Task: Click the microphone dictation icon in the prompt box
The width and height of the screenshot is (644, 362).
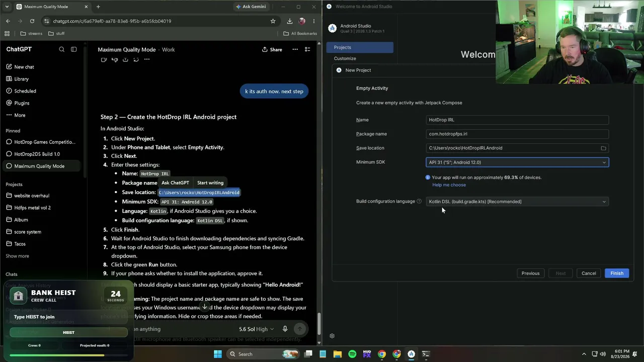Action: click(285, 329)
